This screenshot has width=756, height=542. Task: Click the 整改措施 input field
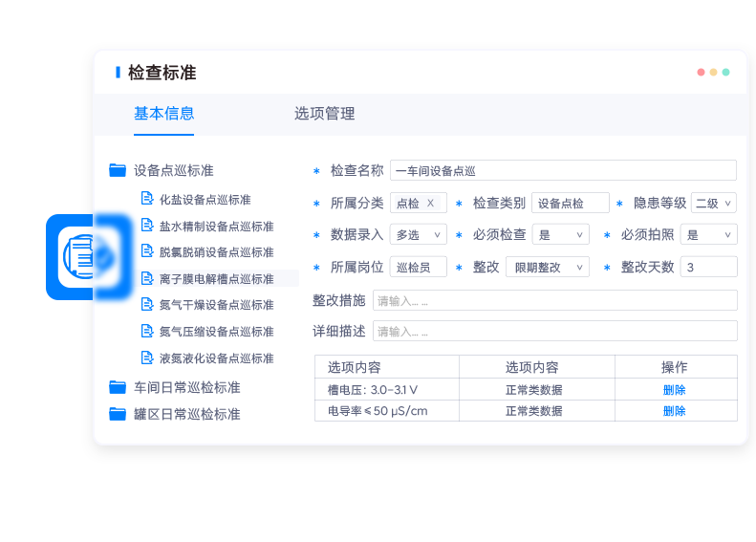coord(554,300)
